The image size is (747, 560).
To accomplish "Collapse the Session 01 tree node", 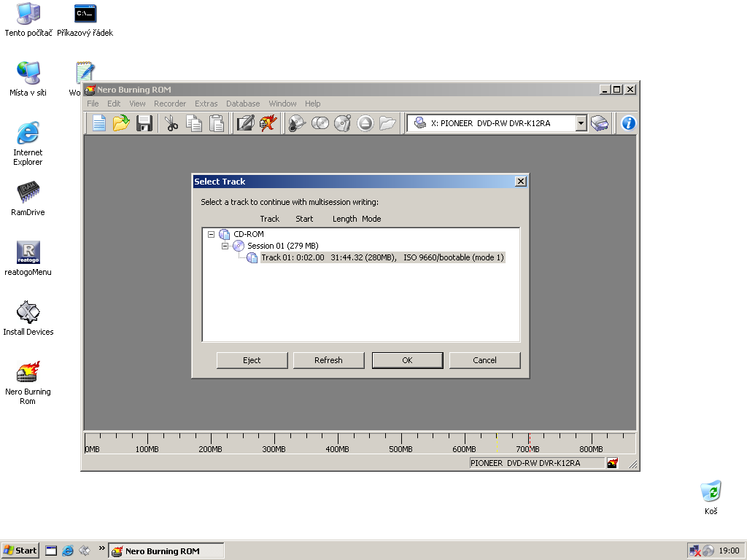I will (225, 246).
